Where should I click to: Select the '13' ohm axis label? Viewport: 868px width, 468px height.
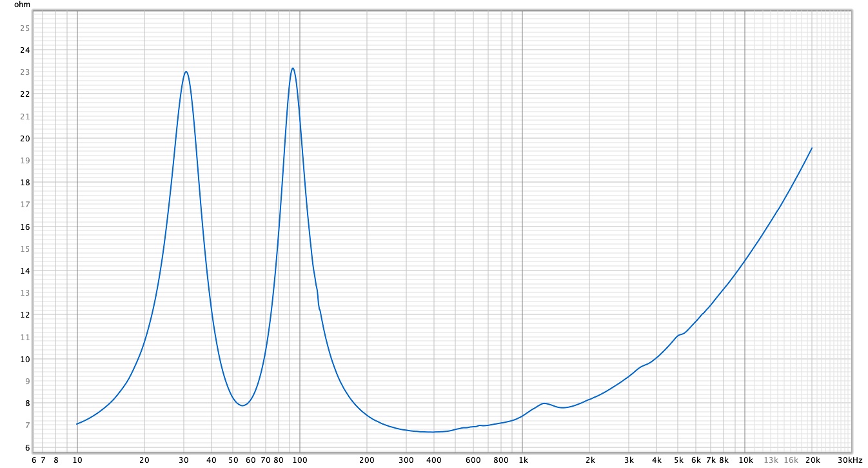click(x=25, y=293)
